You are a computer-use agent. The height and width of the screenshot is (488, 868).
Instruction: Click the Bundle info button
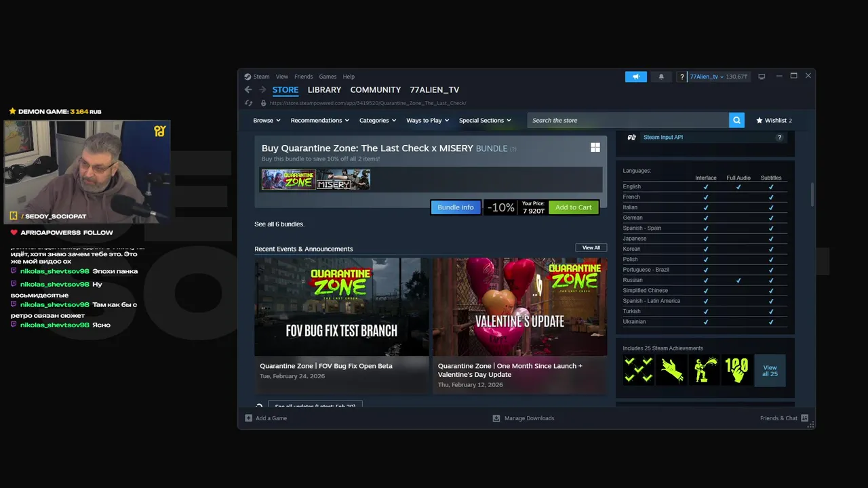[456, 207]
